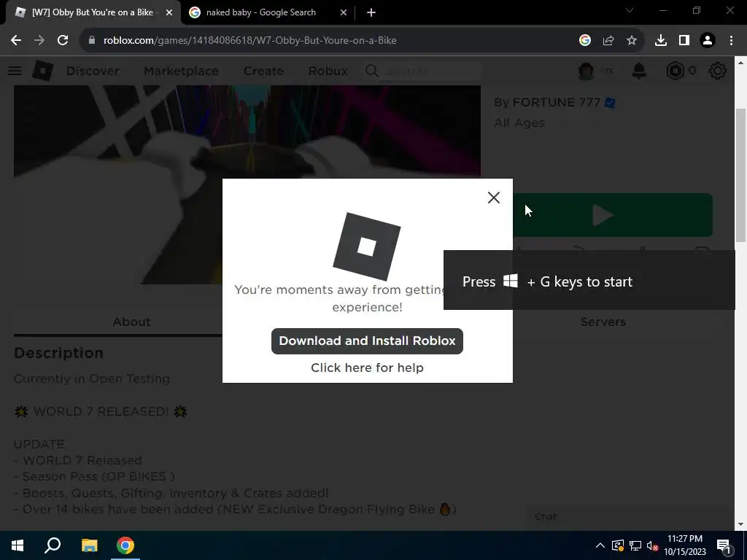Click the Chrome taskbar icon
747x560 pixels.
[125, 545]
